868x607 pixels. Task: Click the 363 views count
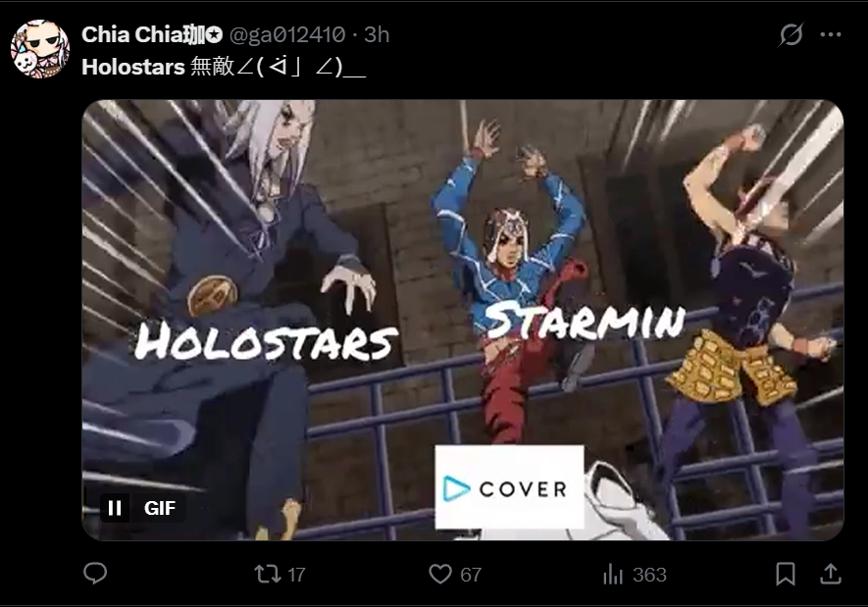[x=650, y=575]
